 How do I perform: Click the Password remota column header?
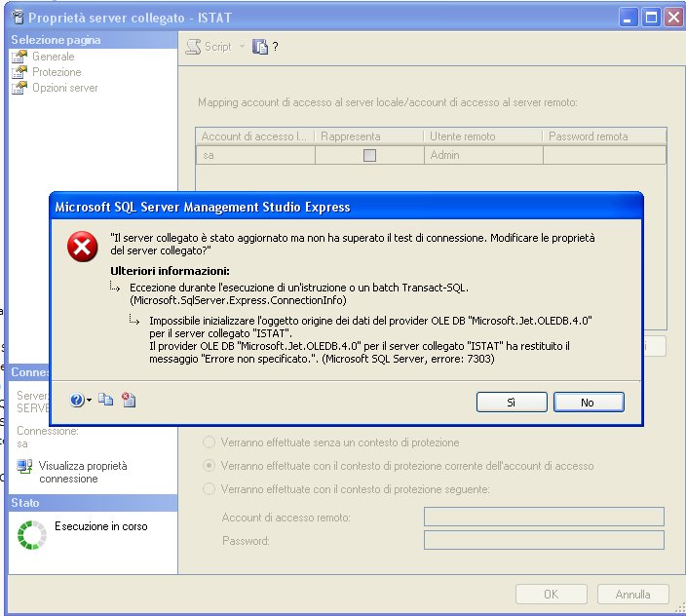[604, 136]
